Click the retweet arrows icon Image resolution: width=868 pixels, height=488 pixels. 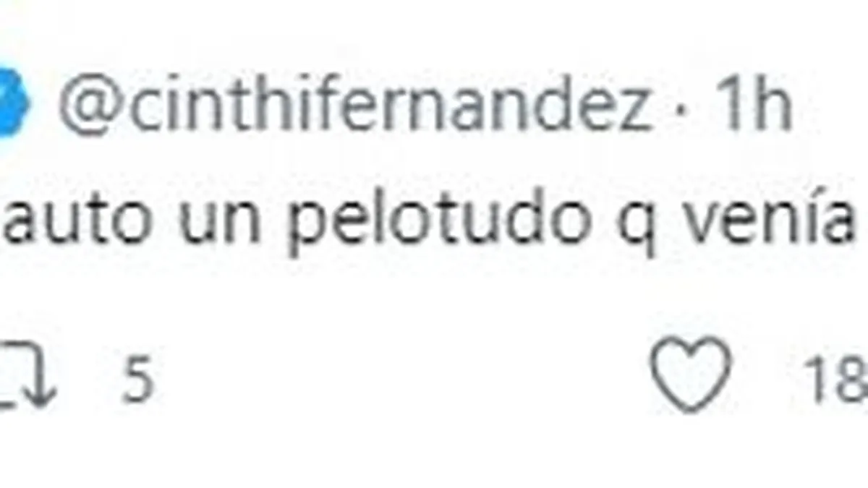[27, 375]
